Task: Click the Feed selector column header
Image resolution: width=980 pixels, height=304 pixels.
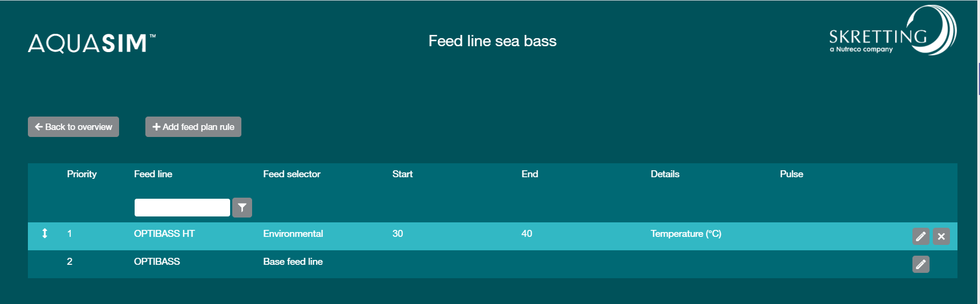Action: [x=291, y=174]
